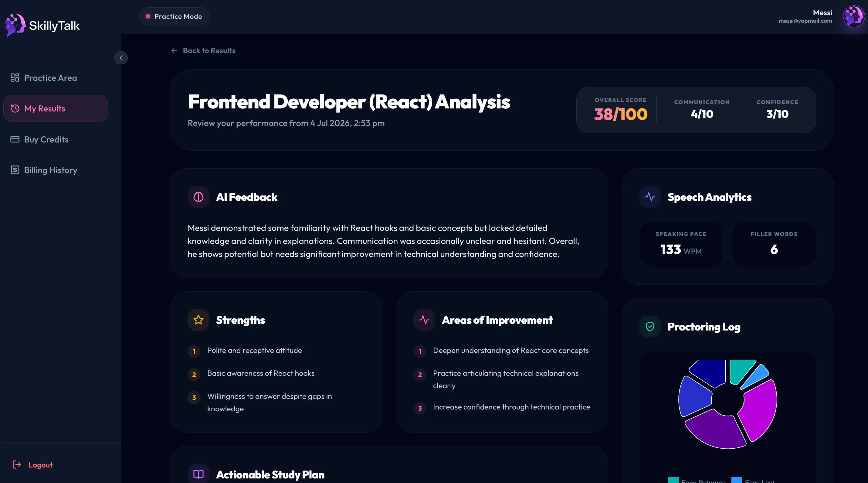The height and width of the screenshot is (483, 868).
Task: Click the Billing History receipt icon
Action: [x=15, y=170]
